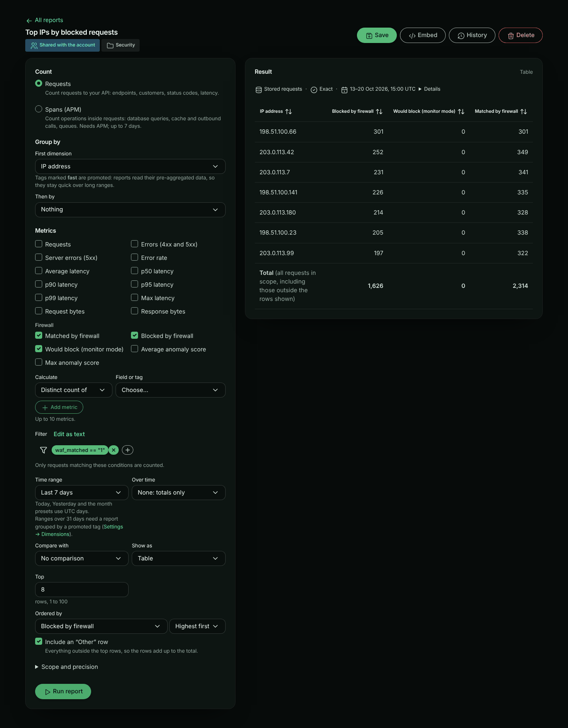Open the Distinct count of calculate dropdown
This screenshot has width=568, height=728.
coord(74,390)
